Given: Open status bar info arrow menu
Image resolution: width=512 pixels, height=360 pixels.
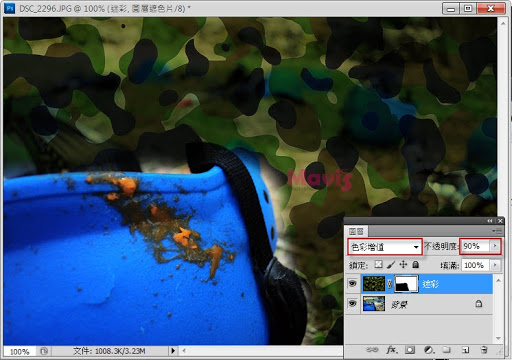Looking at the screenshot, I should pos(173,351).
